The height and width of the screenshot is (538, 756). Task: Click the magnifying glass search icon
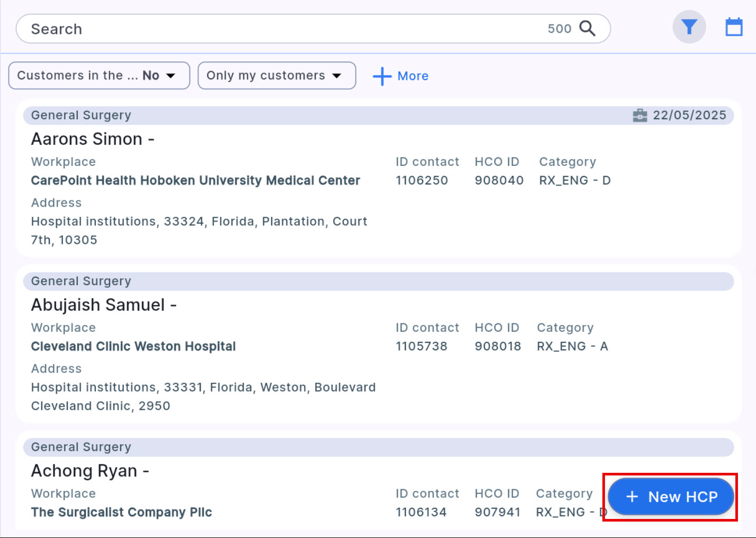pyautogui.click(x=587, y=29)
